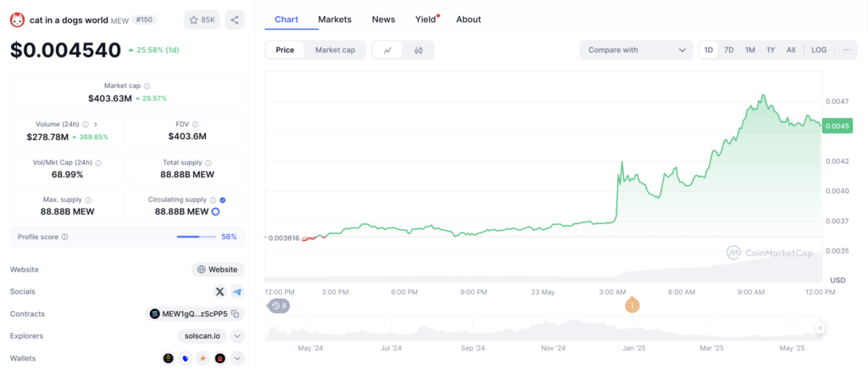Screen dimensions: 868x369
Task: Open the first wallet icon
Action: 169,359
